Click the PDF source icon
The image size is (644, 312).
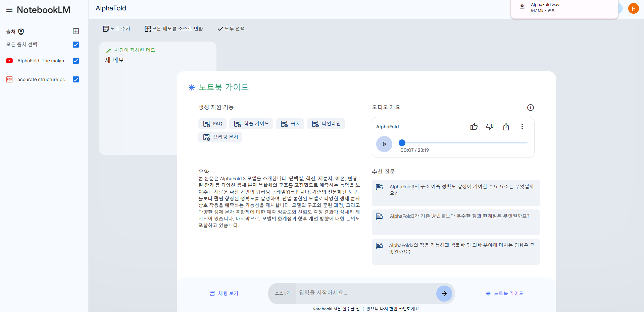[x=9, y=79]
